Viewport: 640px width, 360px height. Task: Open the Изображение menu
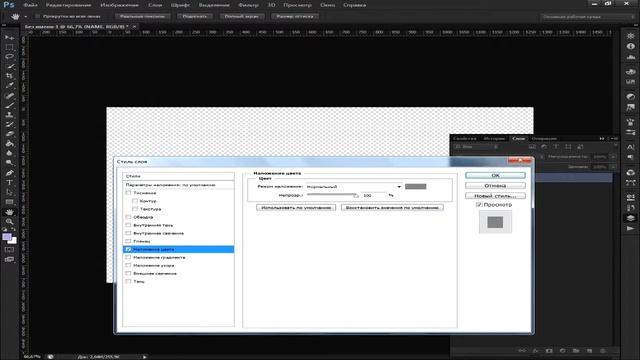click(119, 5)
